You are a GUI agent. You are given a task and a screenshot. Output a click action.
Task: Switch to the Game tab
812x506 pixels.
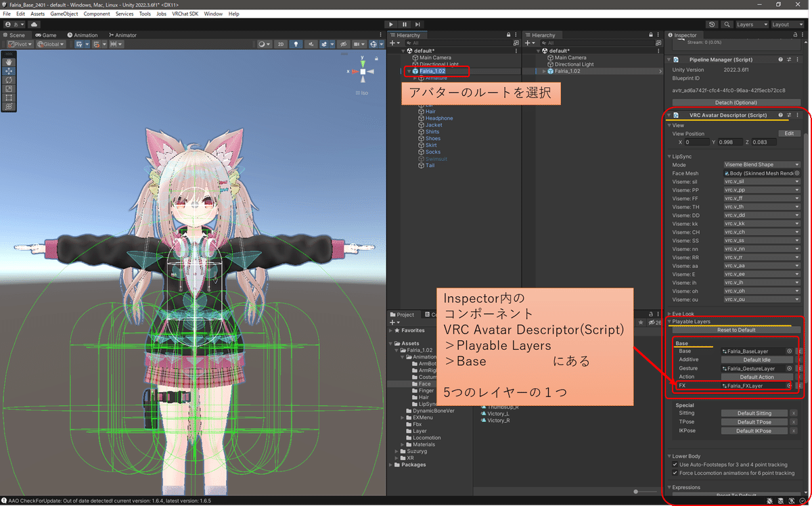coord(46,34)
